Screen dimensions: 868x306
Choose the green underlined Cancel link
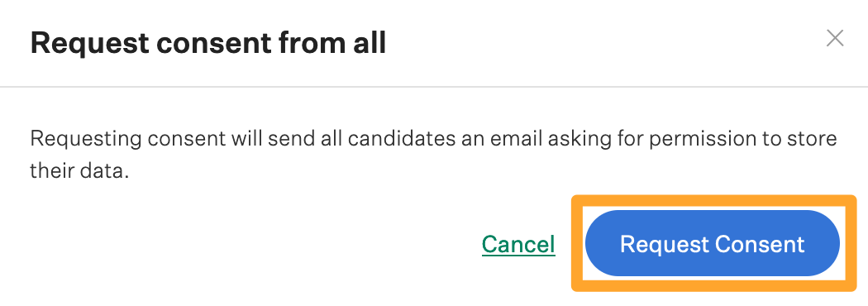tap(518, 244)
